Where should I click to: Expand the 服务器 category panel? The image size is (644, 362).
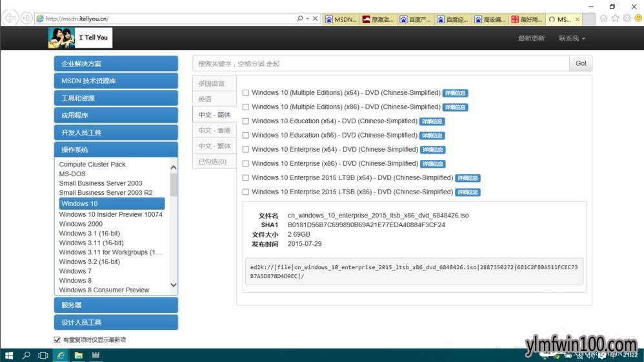[x=116, y=305]
